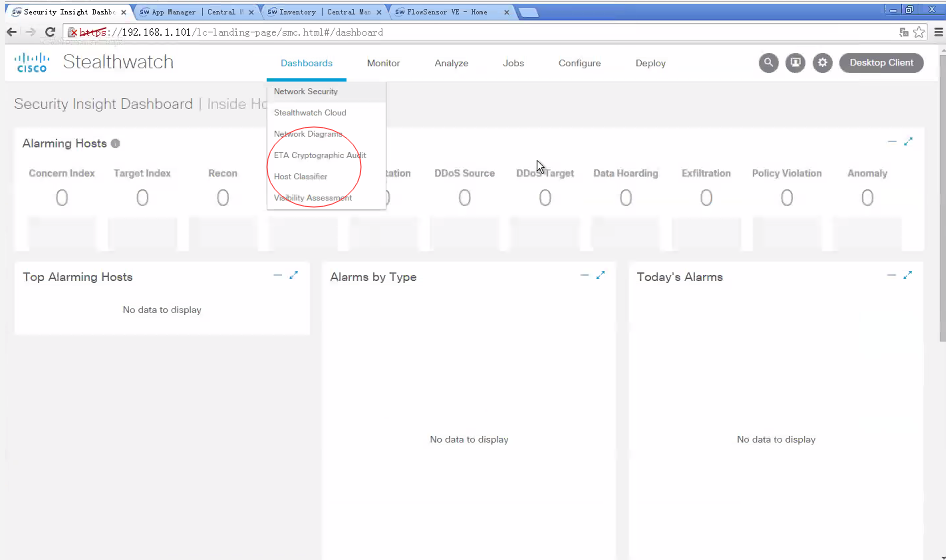Reload the page with refresh icon
Image resolution: width=946 pixels, height=560 pixels.
50,32
